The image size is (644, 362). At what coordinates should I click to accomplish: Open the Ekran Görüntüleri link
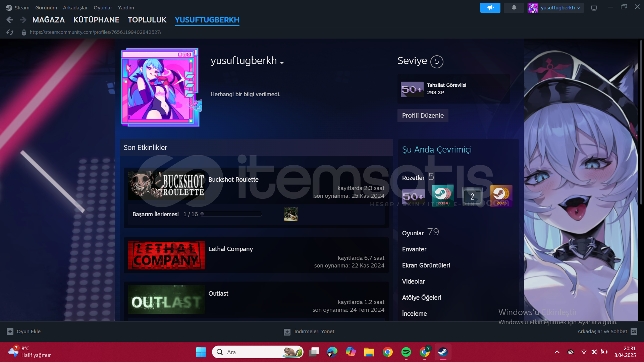click(426, 265)
